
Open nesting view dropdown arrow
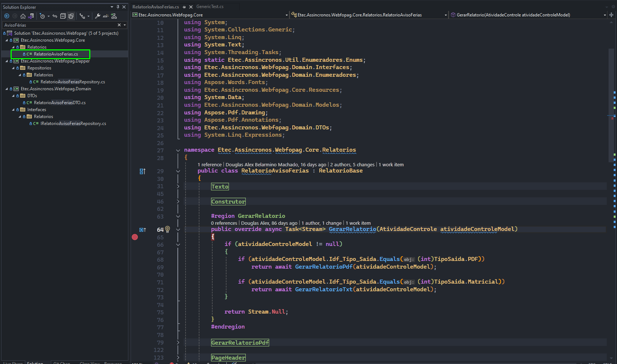pos(89,16)
